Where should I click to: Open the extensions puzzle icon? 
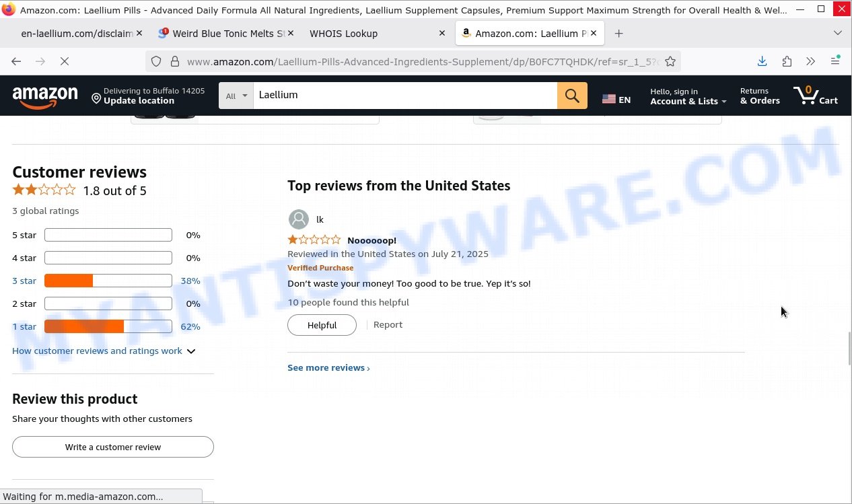pos(787,61)
